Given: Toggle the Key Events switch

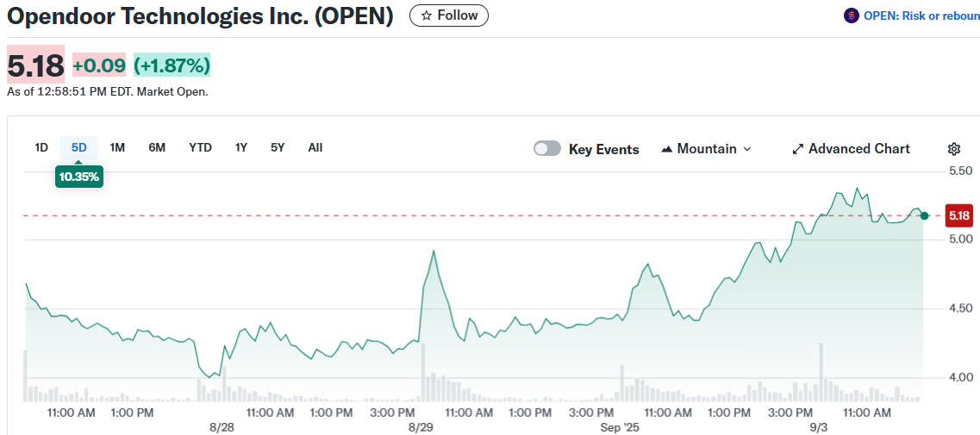Looking at the screenshot, I should pos(546,149).
